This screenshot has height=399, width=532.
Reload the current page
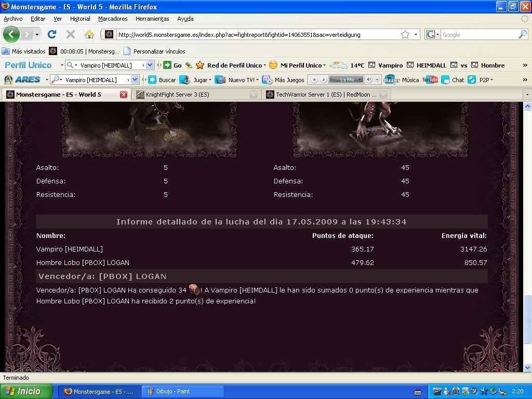point(51,35)
